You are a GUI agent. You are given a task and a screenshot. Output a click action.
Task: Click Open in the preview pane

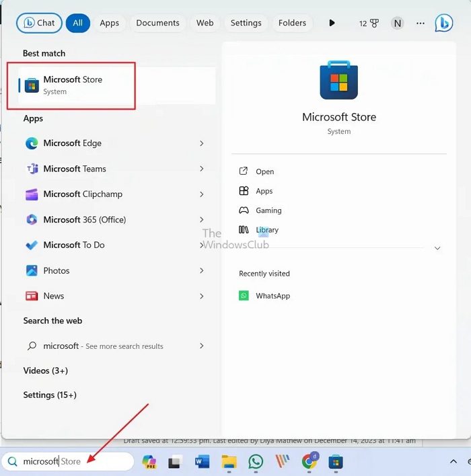click(x=257, y=171)
